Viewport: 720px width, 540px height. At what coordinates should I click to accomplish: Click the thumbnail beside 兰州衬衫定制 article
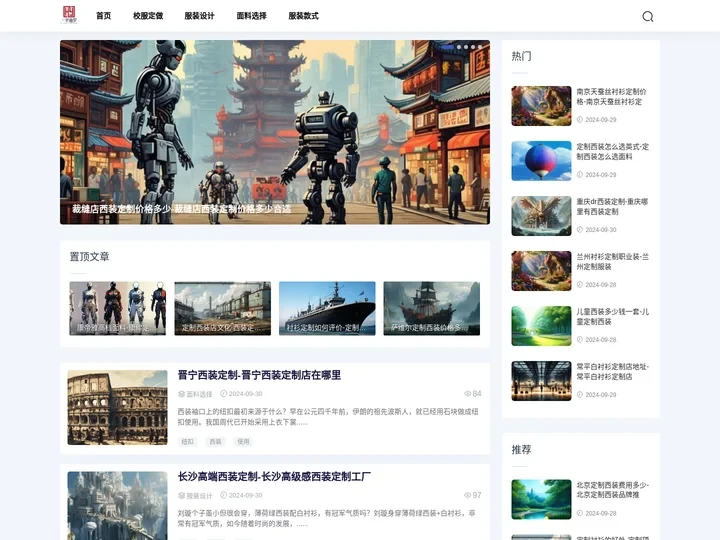(x=541, y=271)
